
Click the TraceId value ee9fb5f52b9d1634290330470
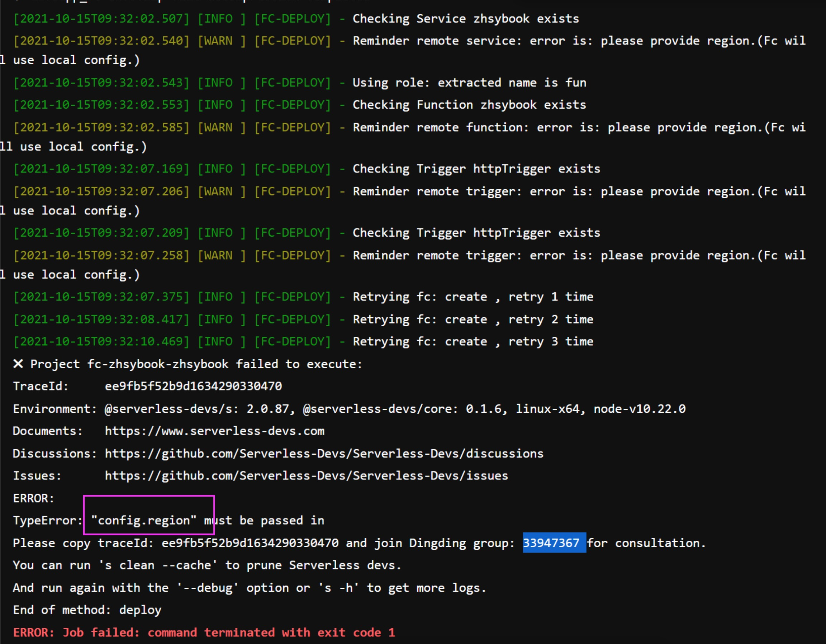tap(193, 386)
